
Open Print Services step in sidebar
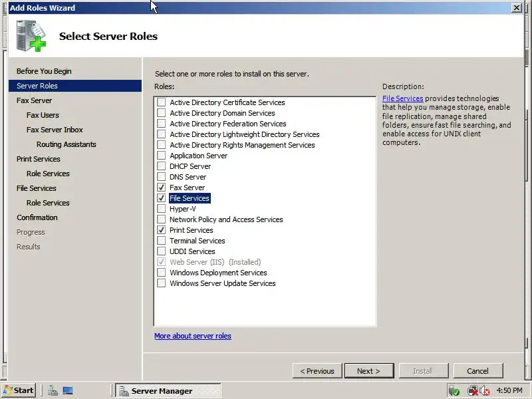pyautogui.click(x=39, y=159)
